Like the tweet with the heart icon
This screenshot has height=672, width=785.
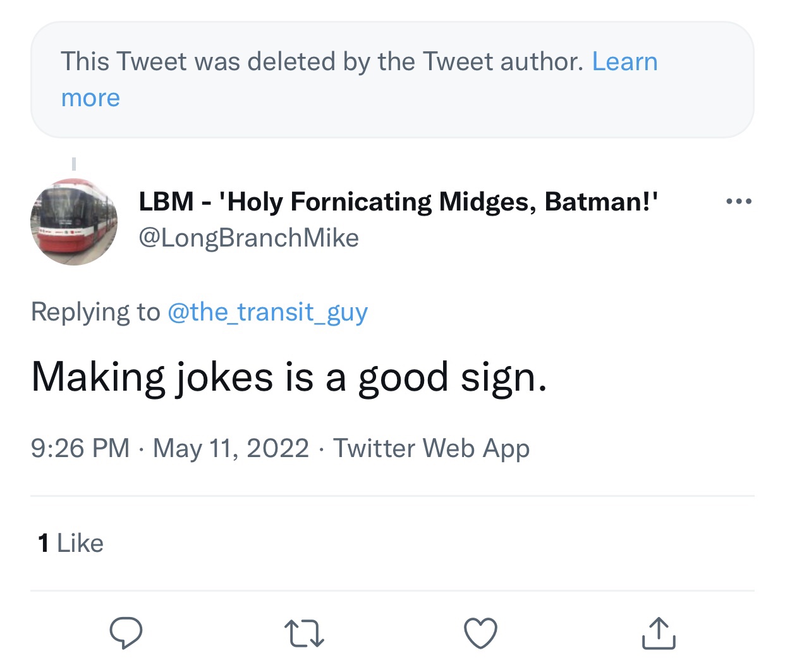coord(481,633)
